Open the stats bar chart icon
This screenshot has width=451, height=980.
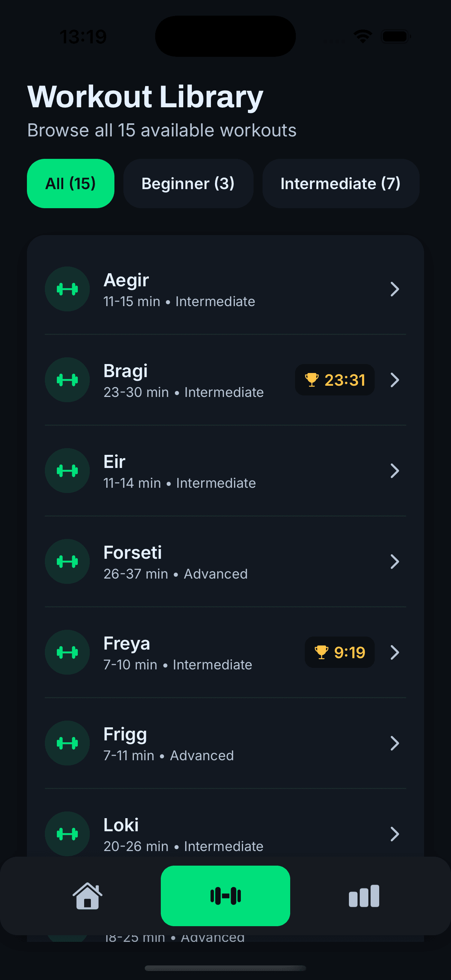coord(363,896)
